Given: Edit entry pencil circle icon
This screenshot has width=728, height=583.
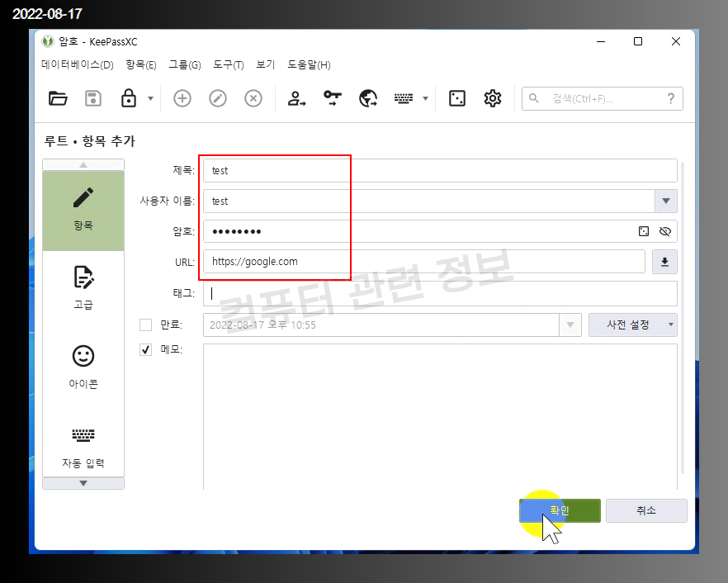Looking at the screenshot, I should point(218,98).
